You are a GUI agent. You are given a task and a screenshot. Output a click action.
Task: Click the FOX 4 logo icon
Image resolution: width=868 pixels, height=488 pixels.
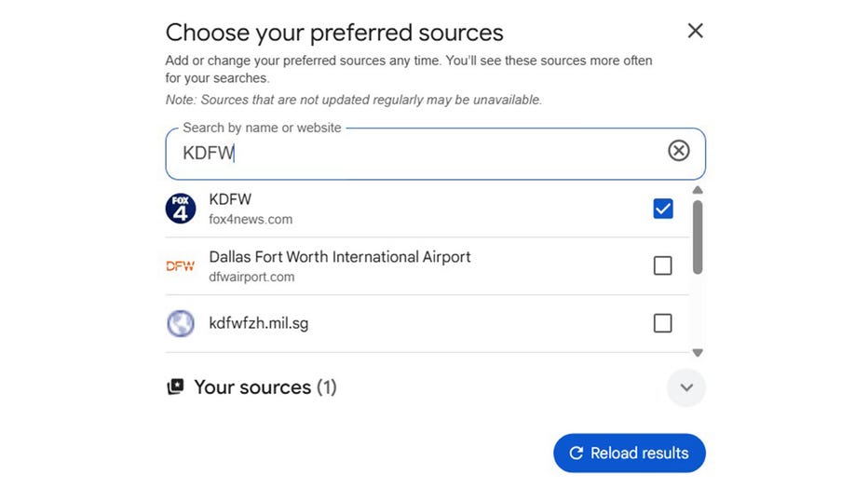[181, 209]
